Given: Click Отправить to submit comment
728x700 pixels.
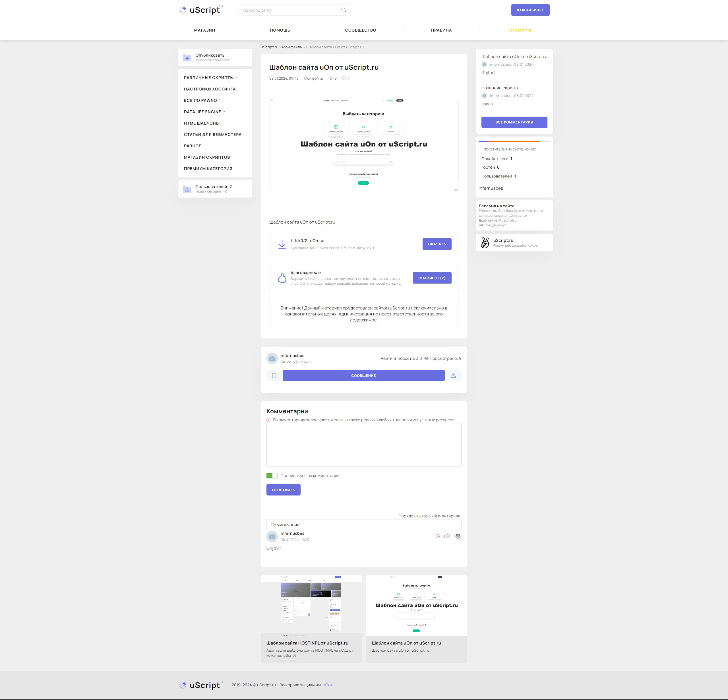Looking at the screenshot, I should coord(284,490).
